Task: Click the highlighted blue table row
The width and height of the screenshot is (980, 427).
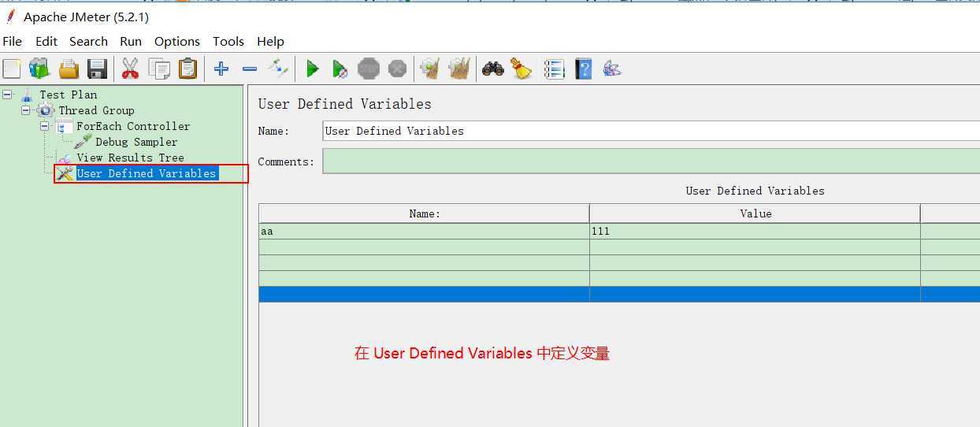Action: tap(619, 294)
